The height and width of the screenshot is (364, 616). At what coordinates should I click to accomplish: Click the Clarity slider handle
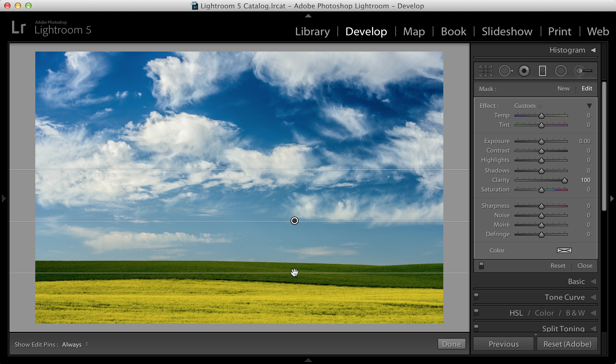click(x=564, y=180)
